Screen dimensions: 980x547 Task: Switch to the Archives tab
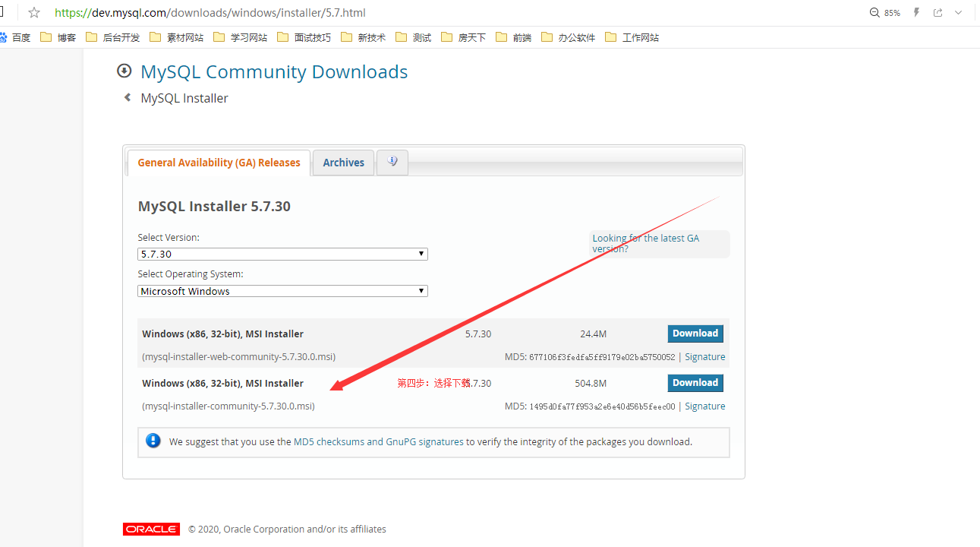click(343, 162)
